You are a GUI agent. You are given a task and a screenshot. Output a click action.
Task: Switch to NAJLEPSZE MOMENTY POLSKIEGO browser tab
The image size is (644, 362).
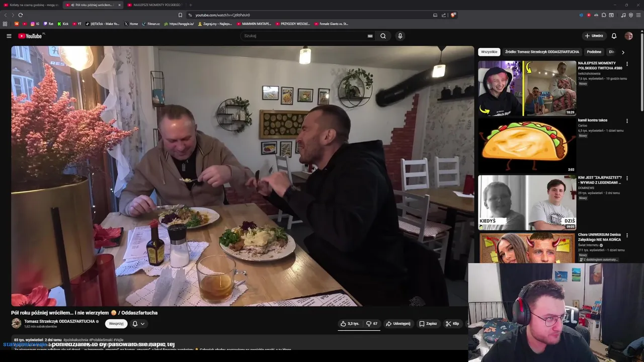(x=156, y=5)
